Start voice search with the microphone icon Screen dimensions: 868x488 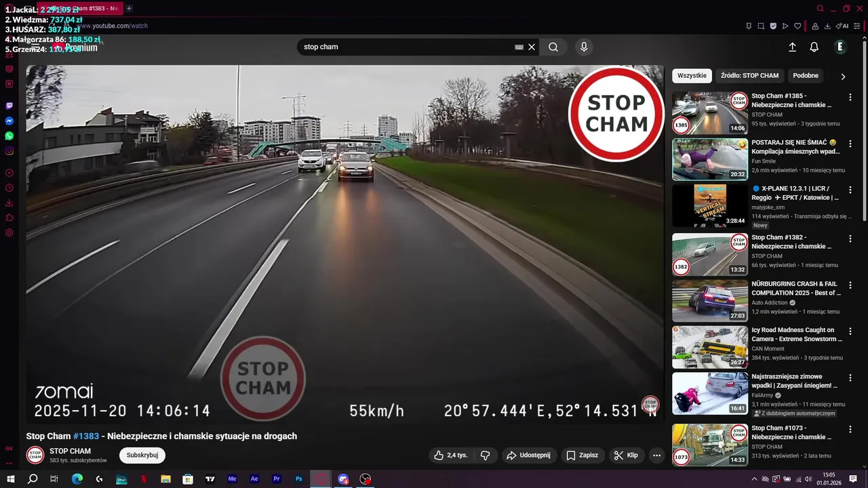tap(584, 47)
